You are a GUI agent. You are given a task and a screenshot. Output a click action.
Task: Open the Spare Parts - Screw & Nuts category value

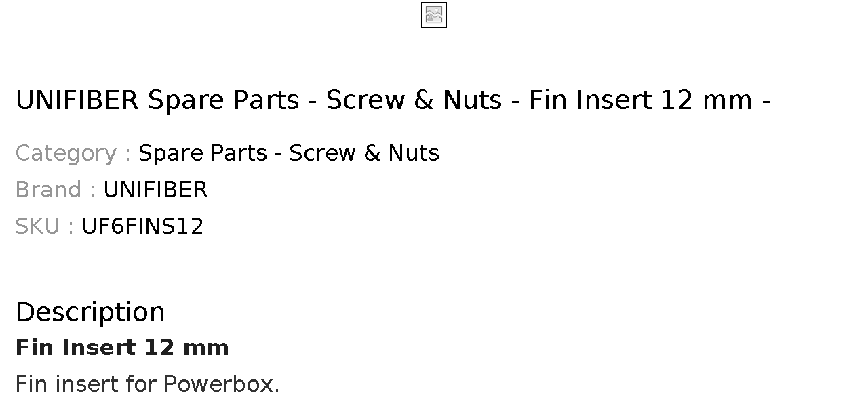(289, 153)
